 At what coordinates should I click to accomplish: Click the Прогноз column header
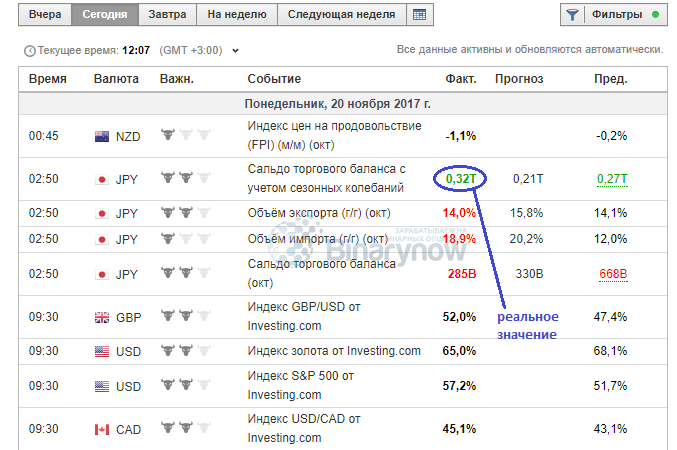pos(519,79)
